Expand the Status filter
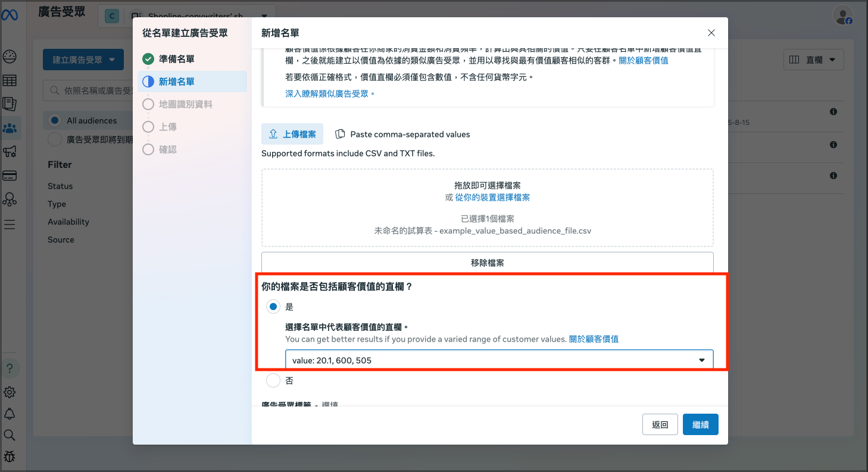 click(x=60, y=186)
